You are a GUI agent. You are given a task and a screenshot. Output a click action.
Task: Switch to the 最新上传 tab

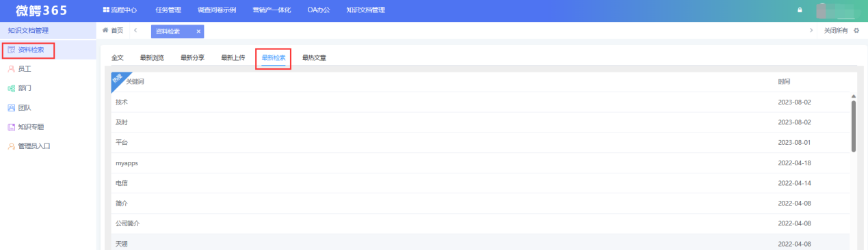pos(233,58)
